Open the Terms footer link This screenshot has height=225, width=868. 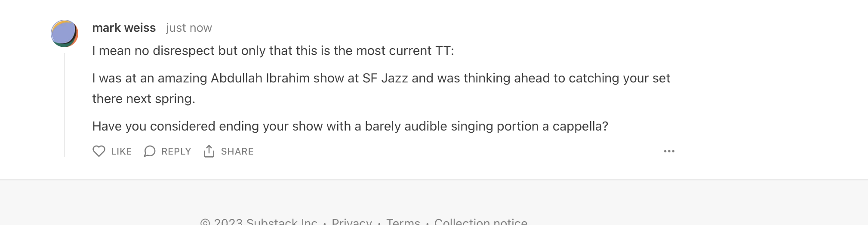[403, 222]
